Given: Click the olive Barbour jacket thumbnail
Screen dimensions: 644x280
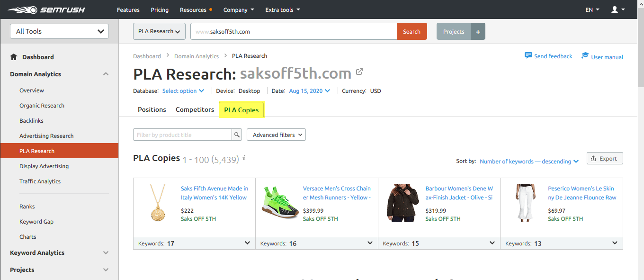Looking at the screenshot, I should [402, 203].
